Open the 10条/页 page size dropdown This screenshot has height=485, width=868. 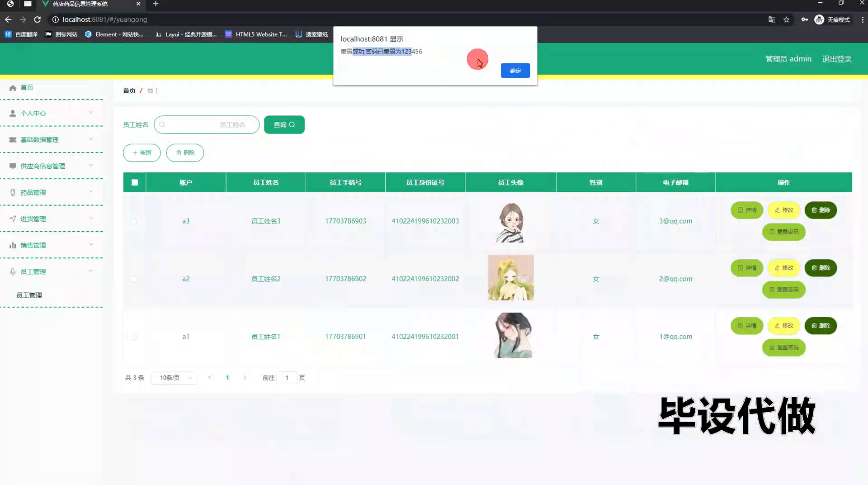point(173,378)
